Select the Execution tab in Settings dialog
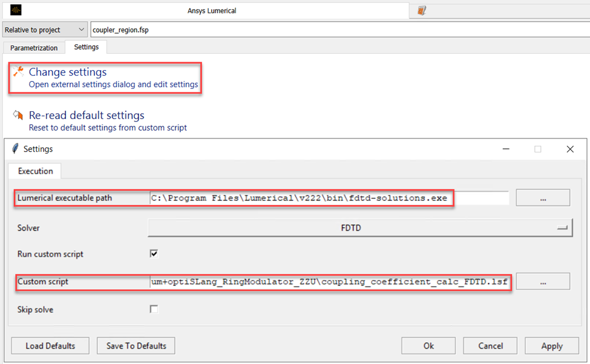590x364 pixels. coord(35,171)
